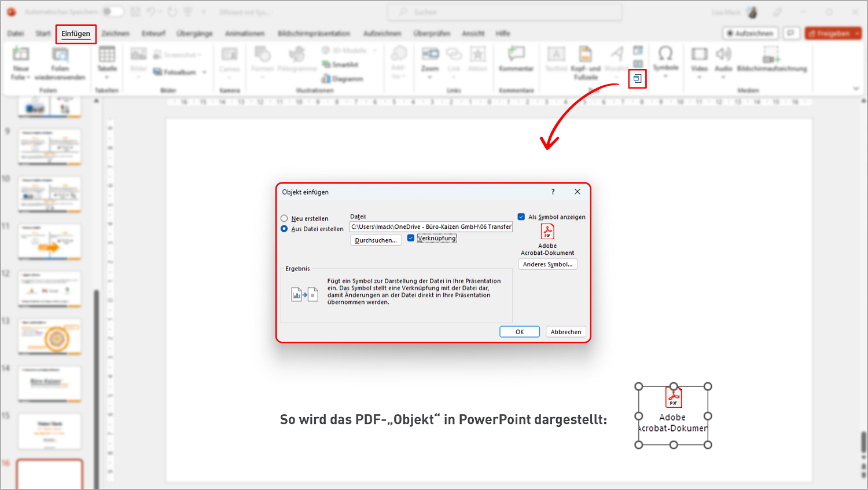868x490 pixels.
Task: Click Durchsuchen... to browse for a file
Action: point(376,240)
